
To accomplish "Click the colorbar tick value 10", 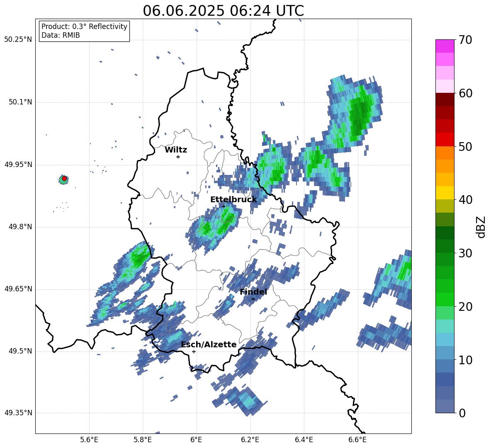I will 465,360.
